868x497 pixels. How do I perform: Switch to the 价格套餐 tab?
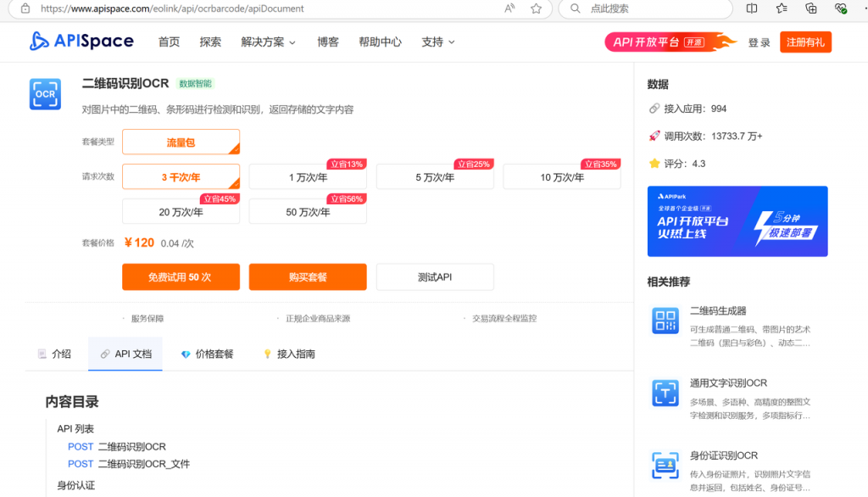pos(207,354)
